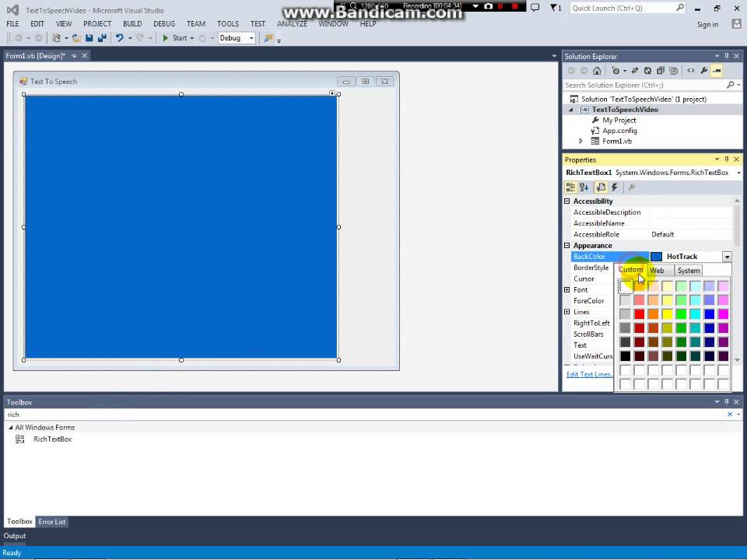This screenshot has height=560, width=747.
Task: Click the Edit Text Lines link
Action: pos(589,374)
